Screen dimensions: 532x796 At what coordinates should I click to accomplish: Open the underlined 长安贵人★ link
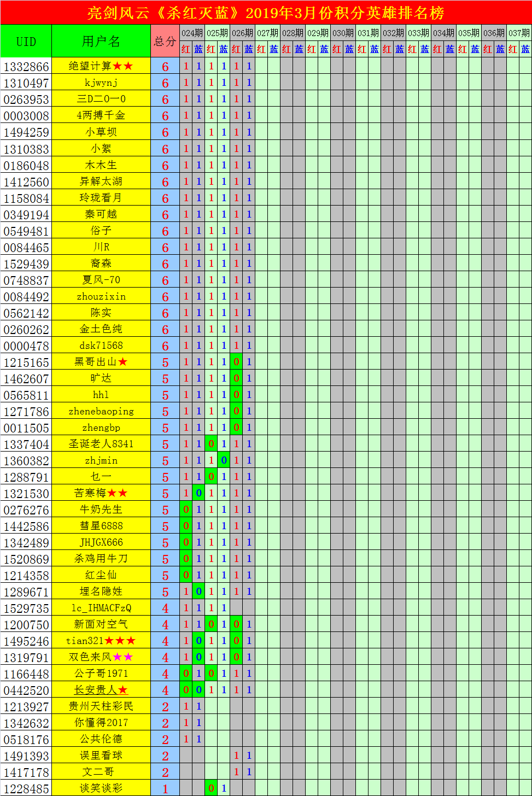[x=101, y=689]
